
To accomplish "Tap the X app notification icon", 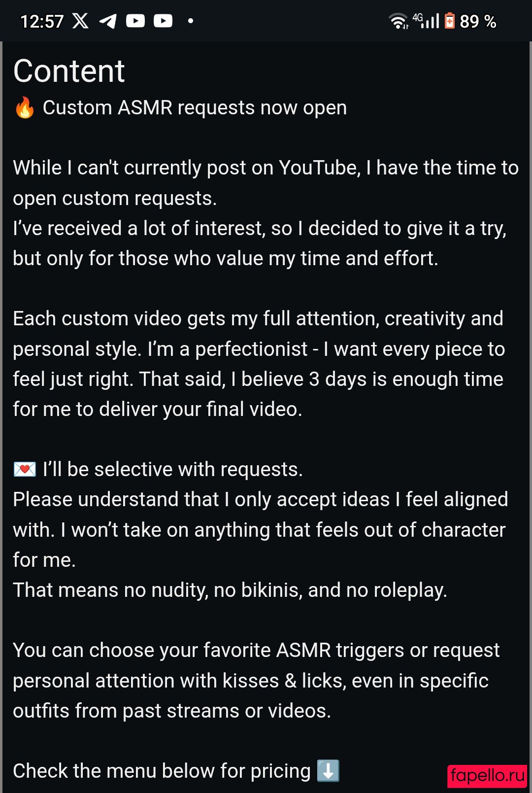I will pos(80,21).
